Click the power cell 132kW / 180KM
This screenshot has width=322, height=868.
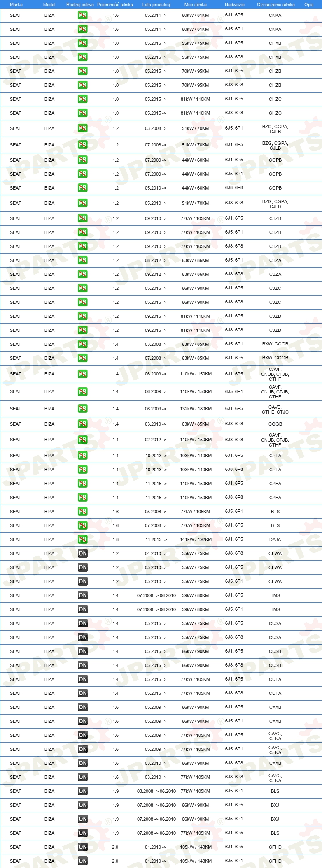tap(196, 409)
